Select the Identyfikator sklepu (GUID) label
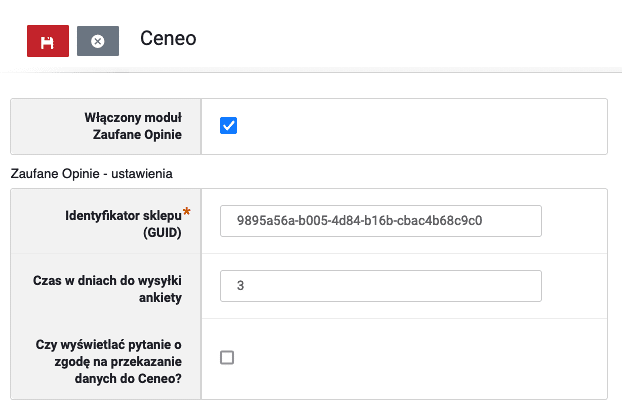The image size is (622, 413). pyautogui.click(x=123, y=224)
